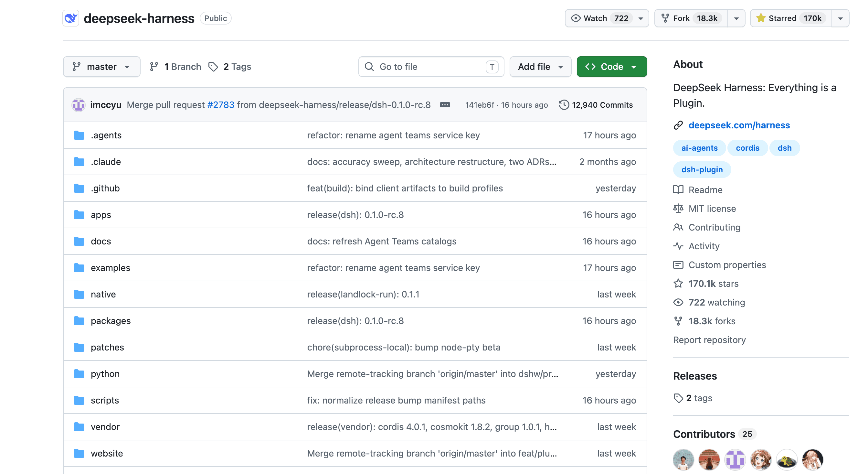Open the .agents folder icon
The width and height of the screenshot is (868, 474).
79,135
